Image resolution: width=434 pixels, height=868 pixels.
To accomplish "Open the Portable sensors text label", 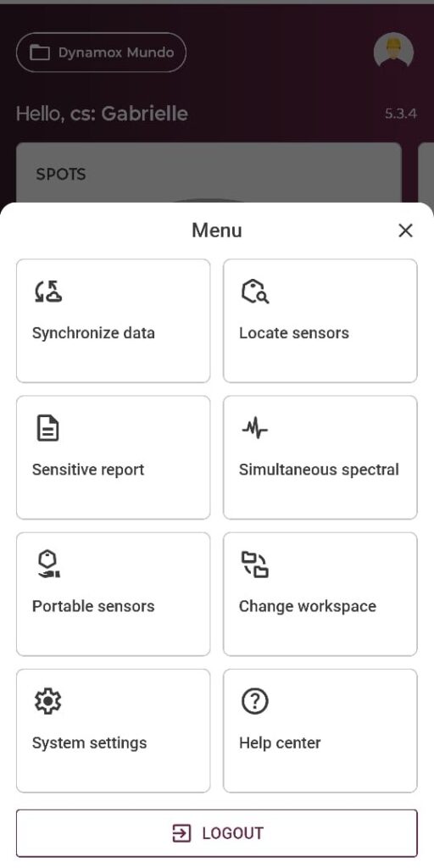I will [93, 606].
